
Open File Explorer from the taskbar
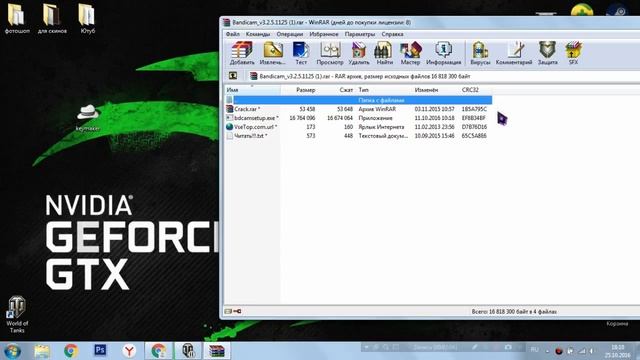tap(42, 351)
